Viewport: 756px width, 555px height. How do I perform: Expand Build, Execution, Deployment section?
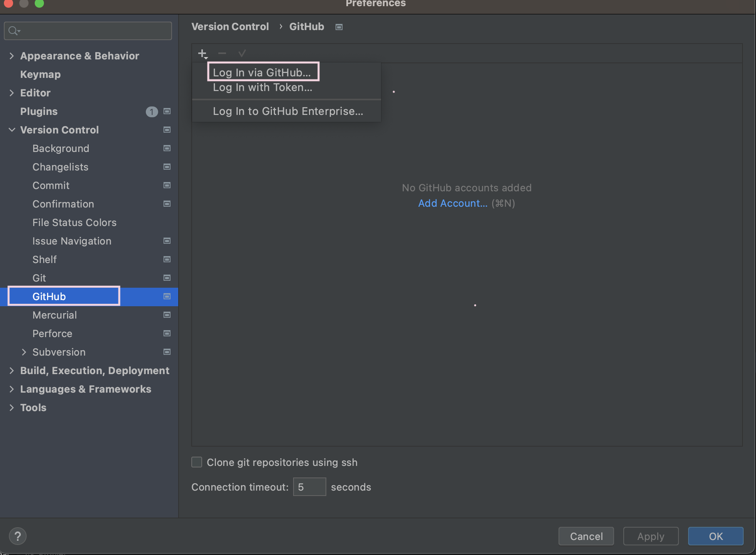click(12, 371)
